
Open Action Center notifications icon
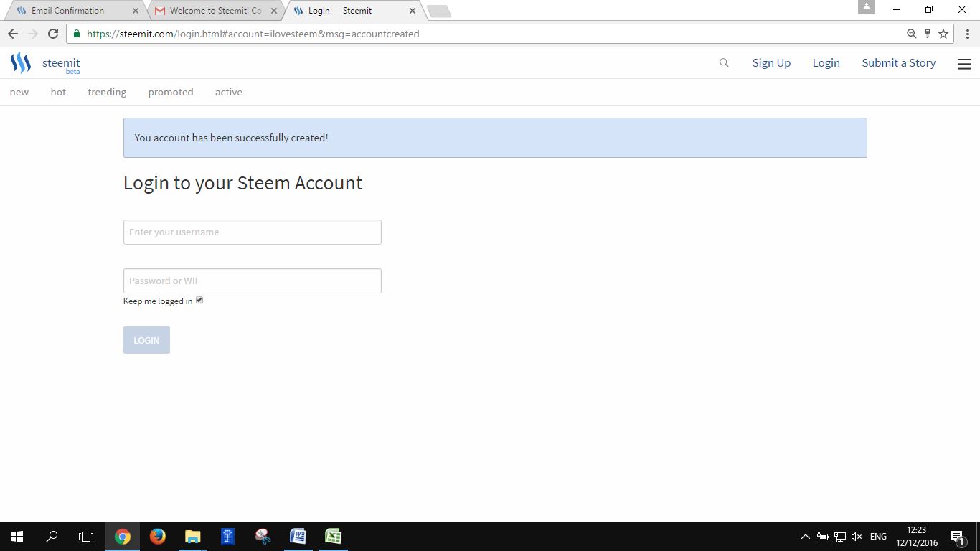point(957,537)
